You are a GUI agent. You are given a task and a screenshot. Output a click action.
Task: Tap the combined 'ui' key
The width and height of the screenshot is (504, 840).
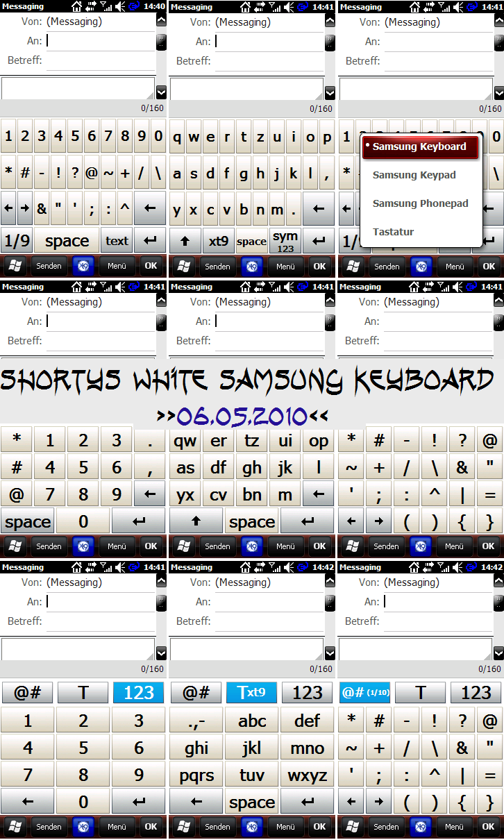pyautogui.click(x=285, y=440)
